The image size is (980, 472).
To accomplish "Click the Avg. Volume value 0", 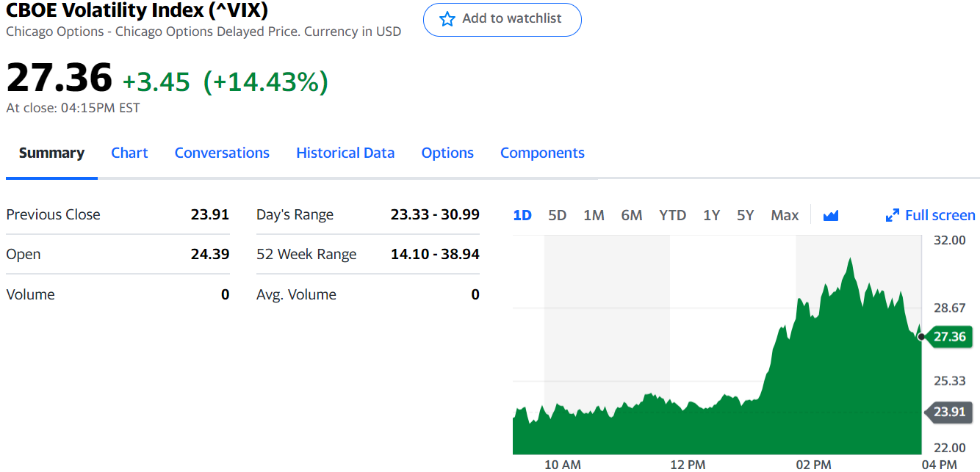I will pos(475,294).
